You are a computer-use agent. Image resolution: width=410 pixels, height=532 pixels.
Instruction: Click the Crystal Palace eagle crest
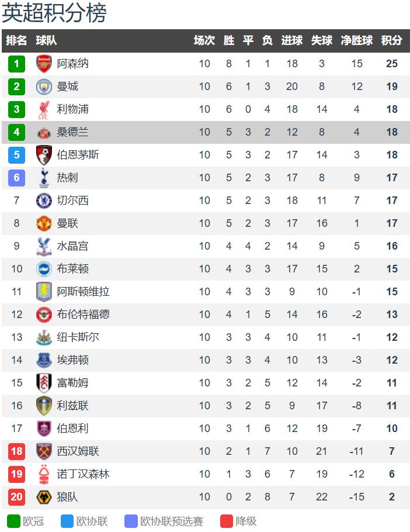point(44,246)
